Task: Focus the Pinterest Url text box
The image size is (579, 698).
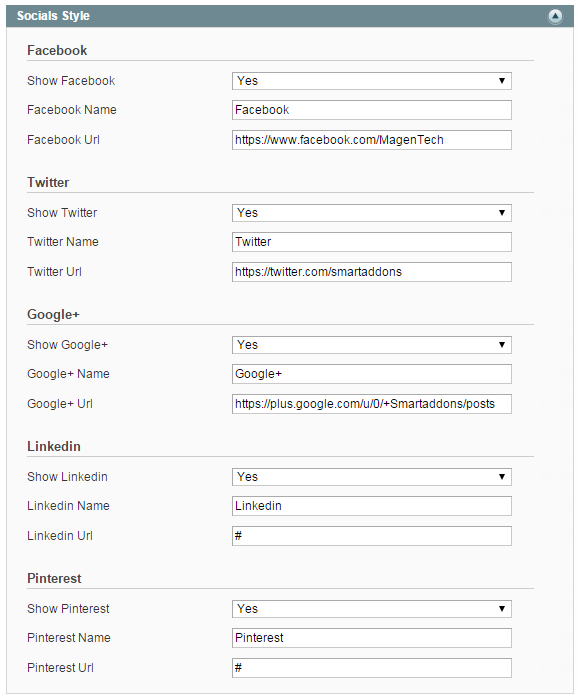Action: coord(372,668)
